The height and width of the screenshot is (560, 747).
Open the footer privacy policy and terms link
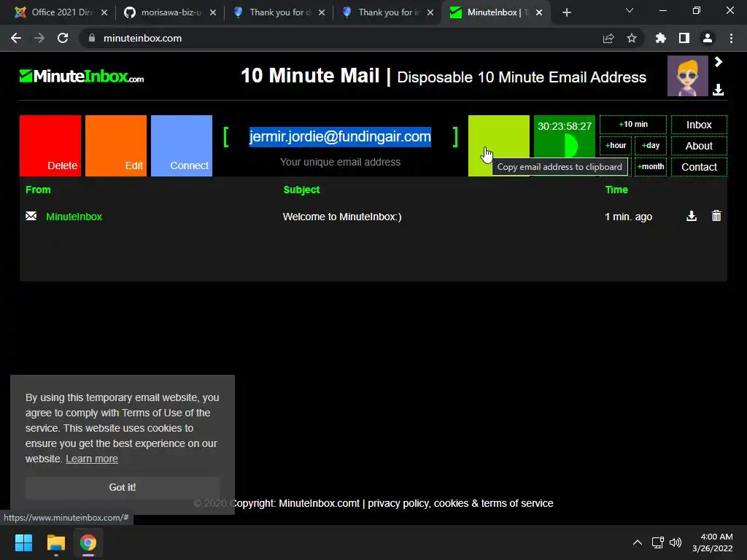click(x=460, y=503)
